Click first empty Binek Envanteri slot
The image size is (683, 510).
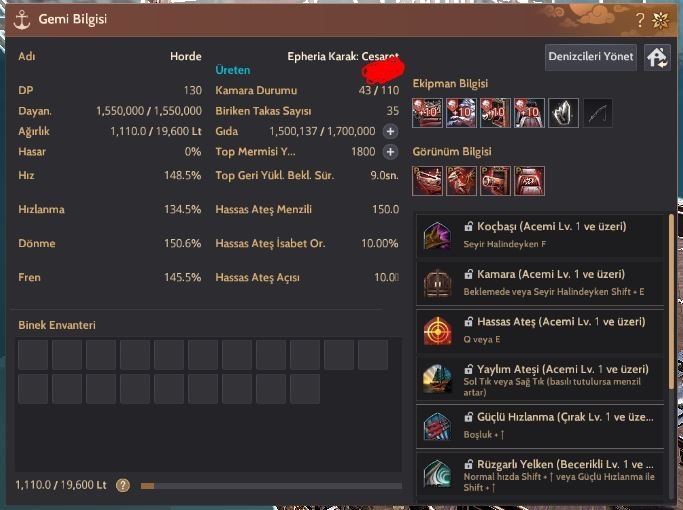coord(33,355)
